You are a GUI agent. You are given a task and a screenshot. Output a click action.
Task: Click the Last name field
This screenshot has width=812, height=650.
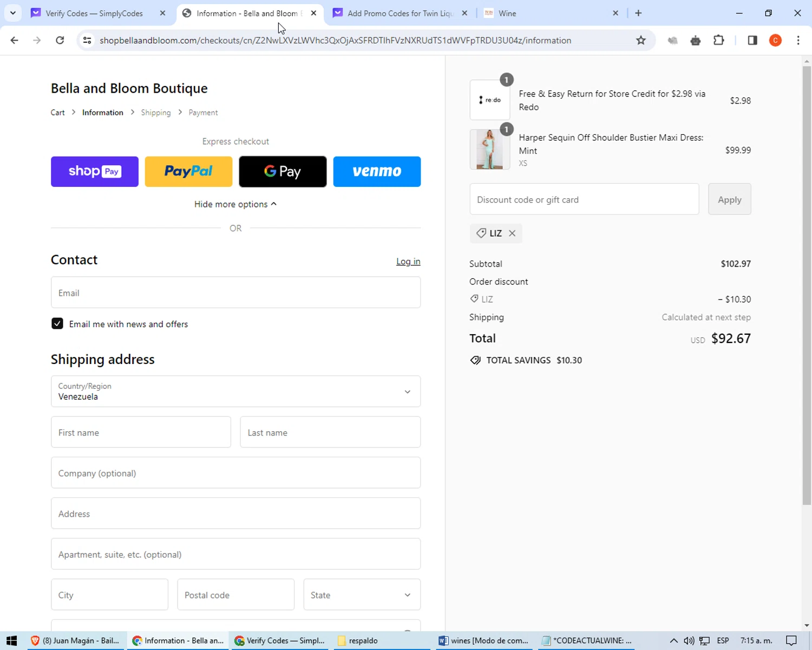(x=330, y=432)
